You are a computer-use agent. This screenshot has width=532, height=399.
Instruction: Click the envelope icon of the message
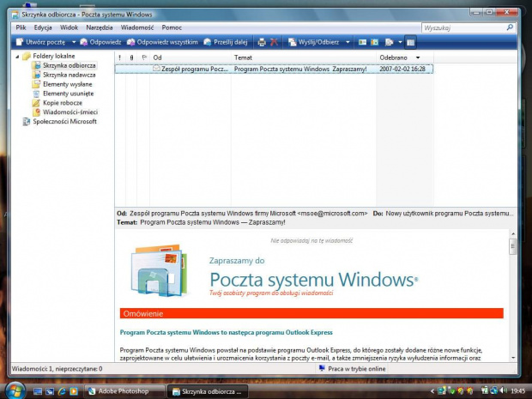pos(156,69)
